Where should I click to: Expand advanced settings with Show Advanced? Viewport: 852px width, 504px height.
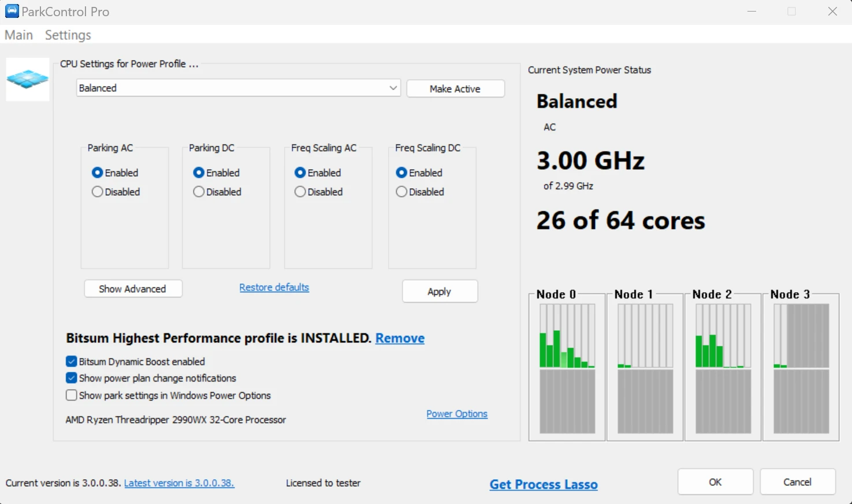click(133, 289)
